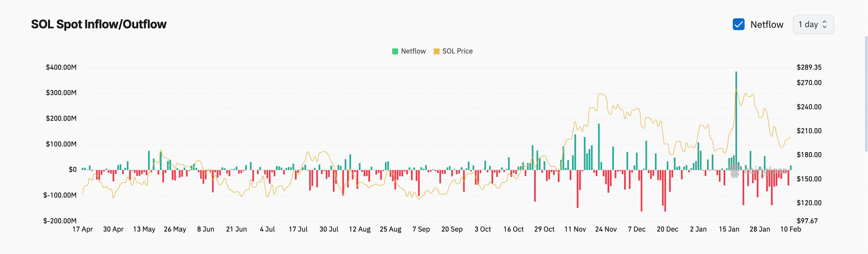Click the up/down arrows in interval selector
868x254 pixels.
tap(825, 24)
